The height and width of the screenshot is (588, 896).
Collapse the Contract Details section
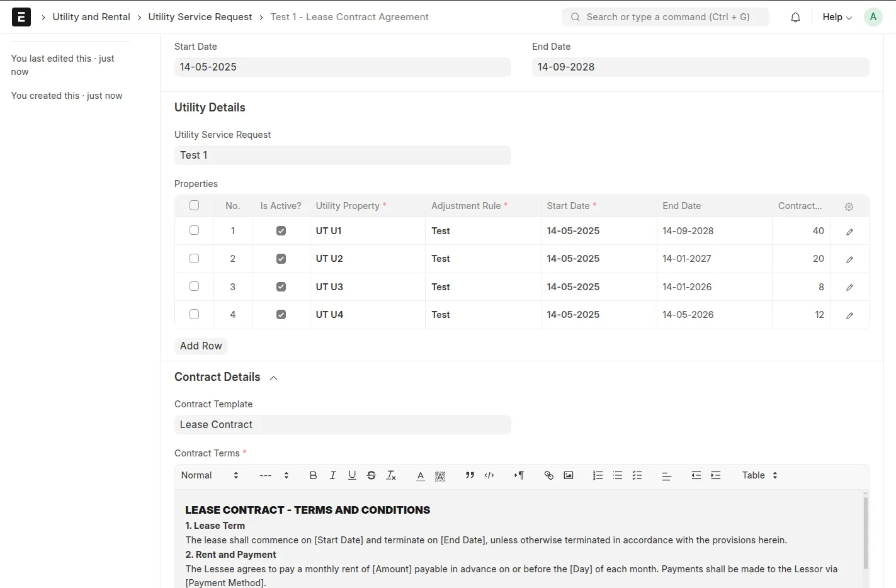coord(273,378)
